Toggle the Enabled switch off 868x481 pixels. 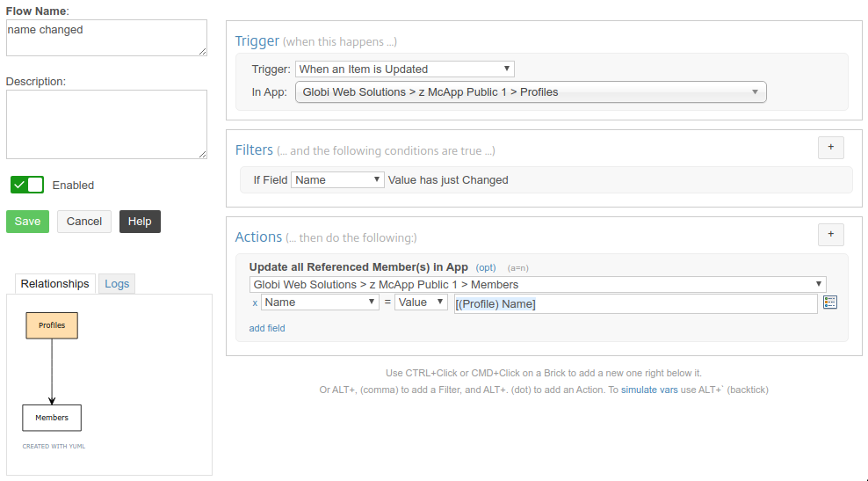point(27,185)
